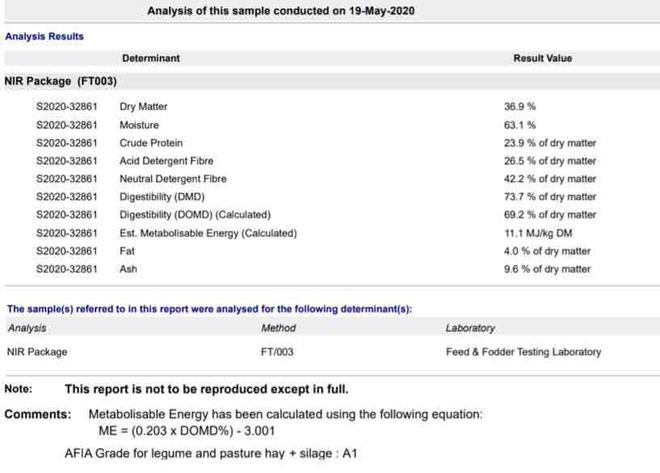Click the analysis date title at the top
The image size is (660, 473).
[281, 11]
